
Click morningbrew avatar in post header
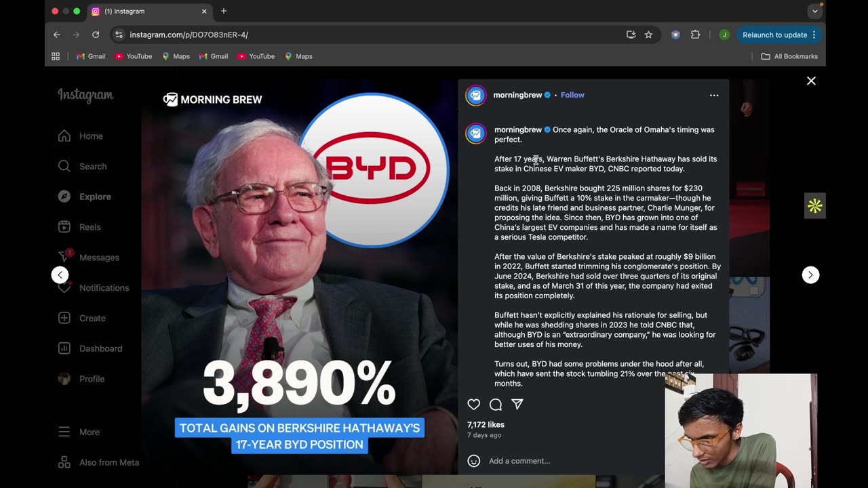476,96
